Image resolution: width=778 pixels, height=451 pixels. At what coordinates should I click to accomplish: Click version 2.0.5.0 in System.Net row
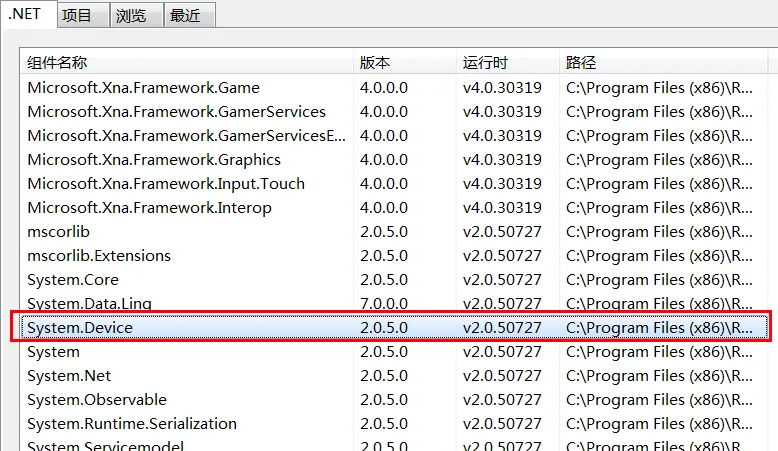tap(384, 376)
